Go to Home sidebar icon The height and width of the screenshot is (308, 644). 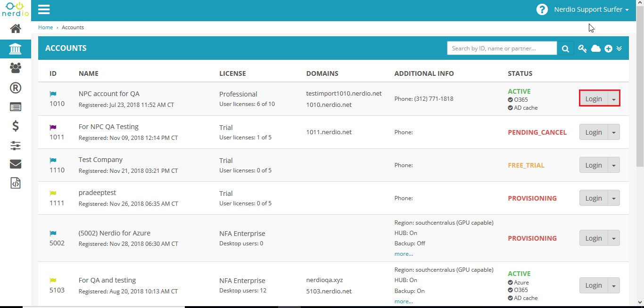(16, 29)
